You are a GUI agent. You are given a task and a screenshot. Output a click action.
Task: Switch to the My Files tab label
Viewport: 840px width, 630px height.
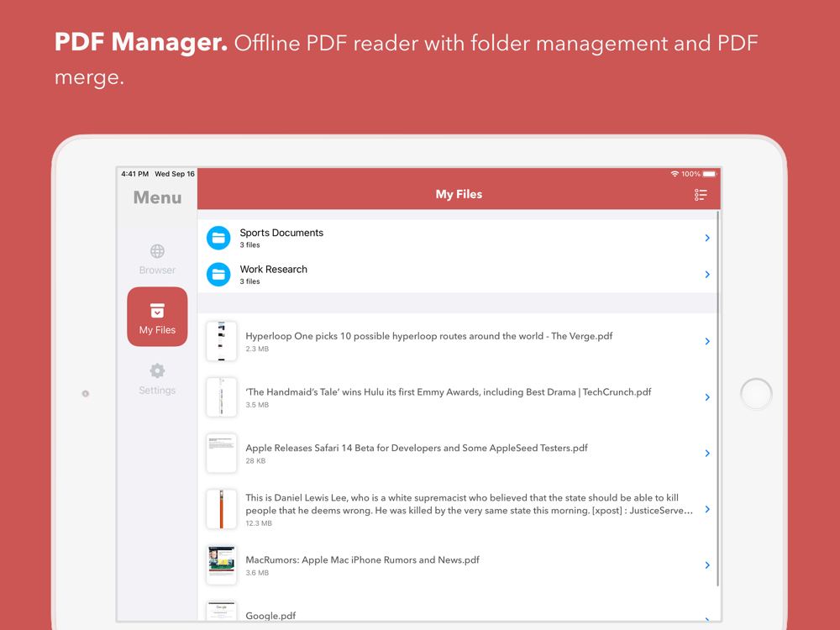[x=157, y=330]
